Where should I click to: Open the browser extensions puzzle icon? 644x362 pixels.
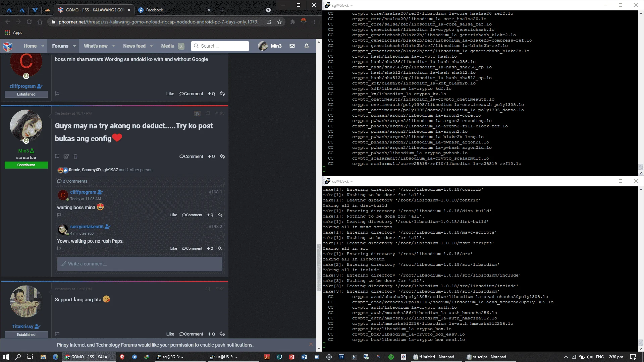point(292,22)
